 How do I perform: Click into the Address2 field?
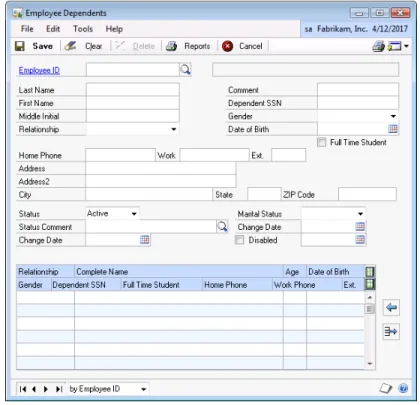point(161,181)
